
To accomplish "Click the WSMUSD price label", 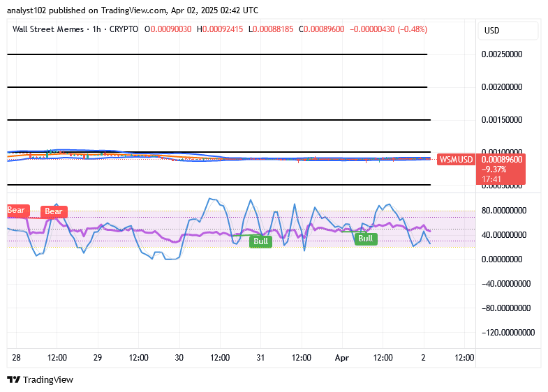I will click(x=456, y=160).
